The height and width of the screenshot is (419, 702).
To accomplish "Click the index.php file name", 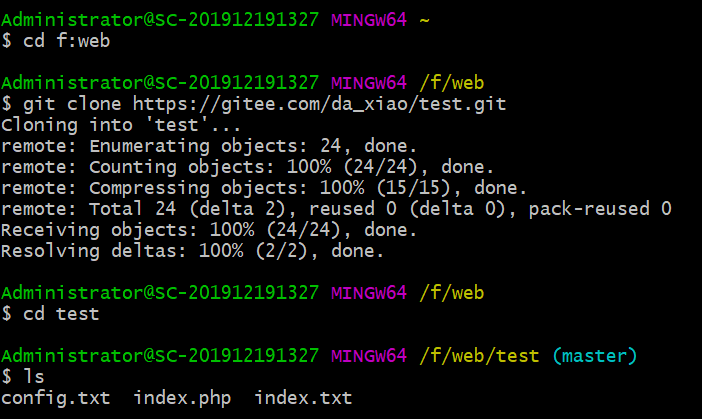I will pos(182,398).
